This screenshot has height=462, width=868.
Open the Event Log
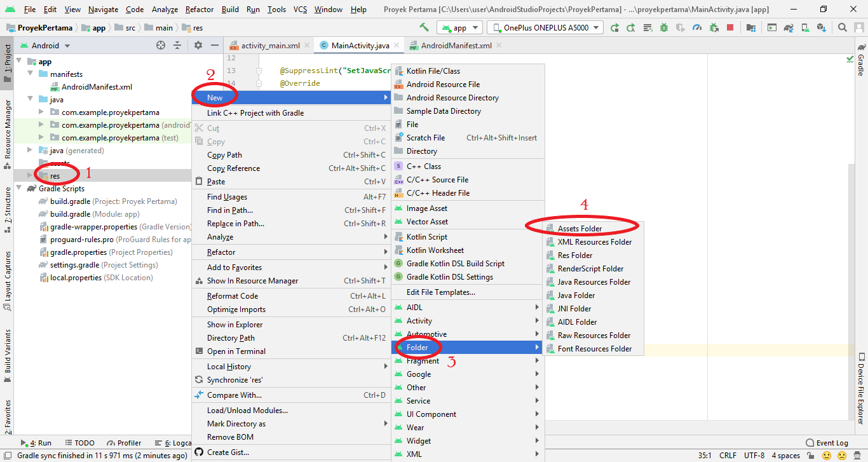tap(831, 443)
